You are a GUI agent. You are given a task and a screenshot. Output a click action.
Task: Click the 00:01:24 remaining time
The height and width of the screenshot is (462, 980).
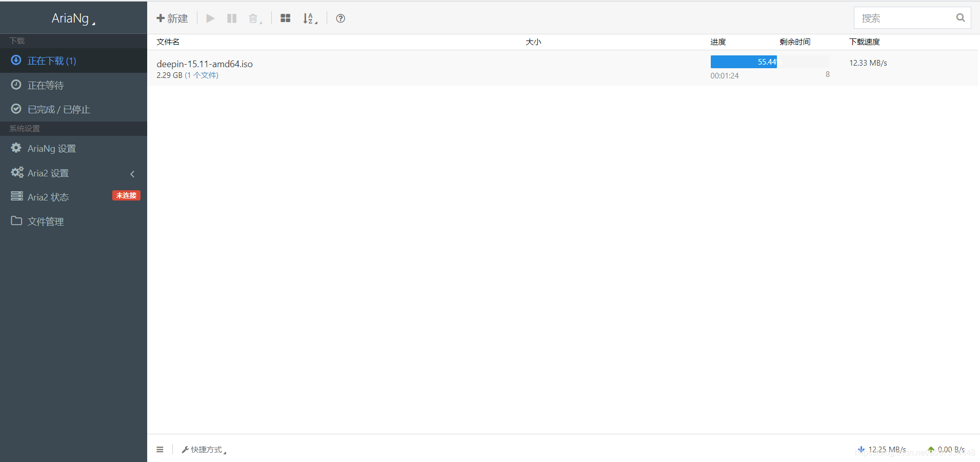tap(725, 76)
